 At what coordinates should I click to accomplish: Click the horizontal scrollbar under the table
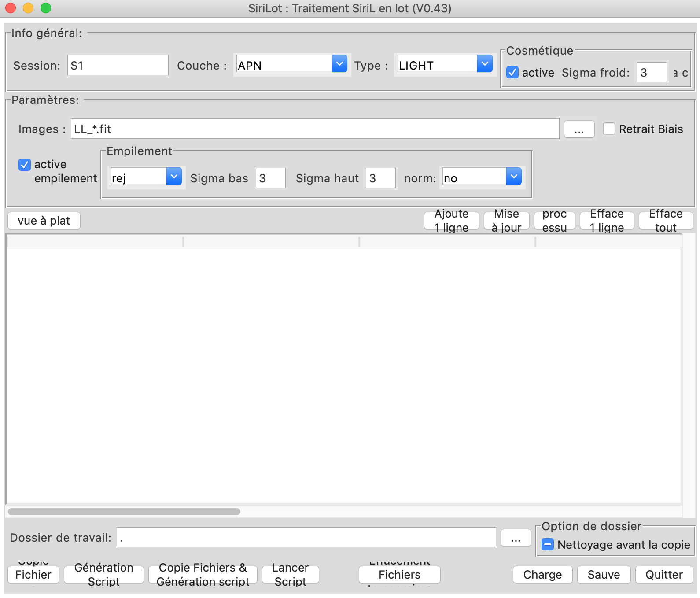coord(124,512)
